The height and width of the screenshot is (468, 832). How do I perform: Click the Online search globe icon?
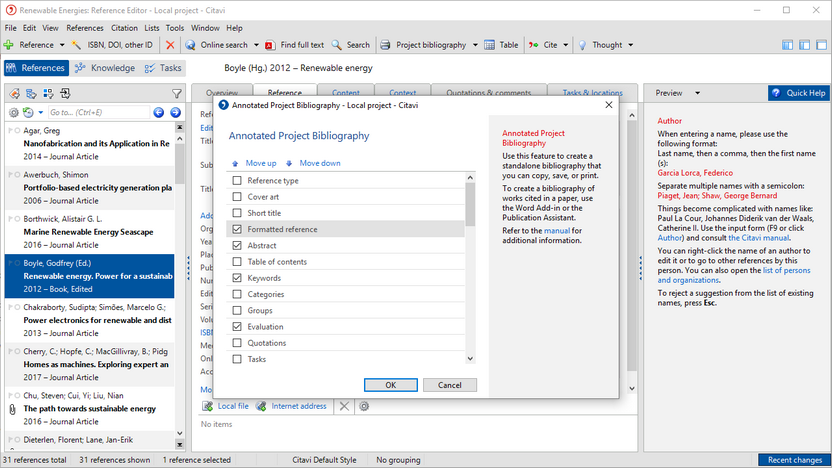[x=190, y=45]
